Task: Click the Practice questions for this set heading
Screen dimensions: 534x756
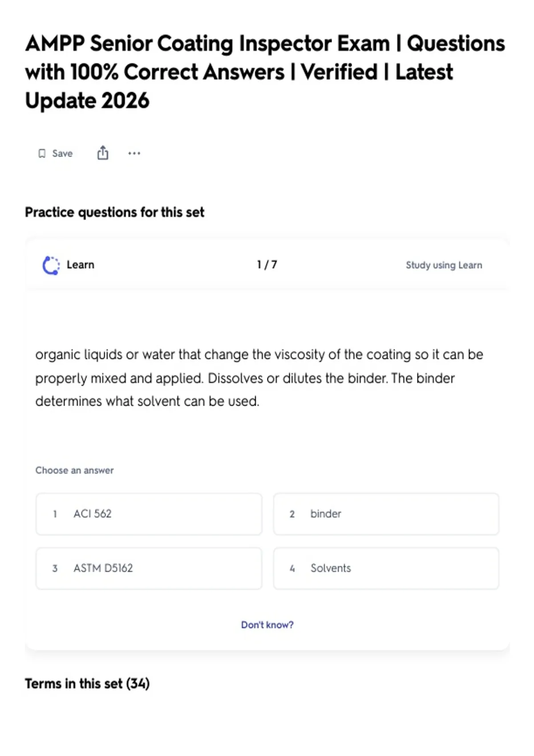Action: [x=114, y=212]
